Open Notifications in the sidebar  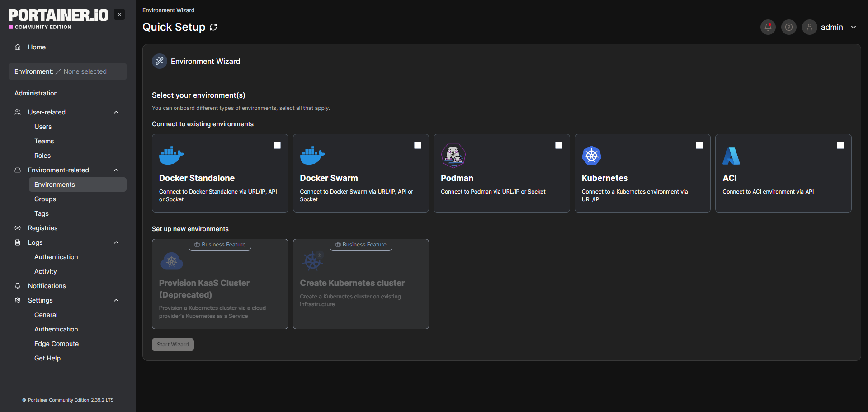point(68,286)
